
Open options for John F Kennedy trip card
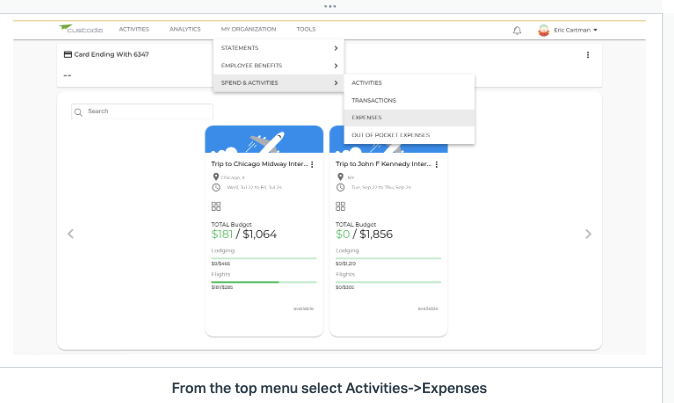pyautogui.click(x=436, y=164)
